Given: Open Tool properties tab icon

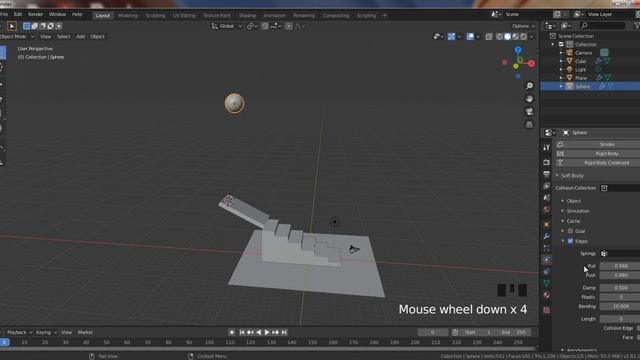Looking at the screenshot, I should (547, 148).
